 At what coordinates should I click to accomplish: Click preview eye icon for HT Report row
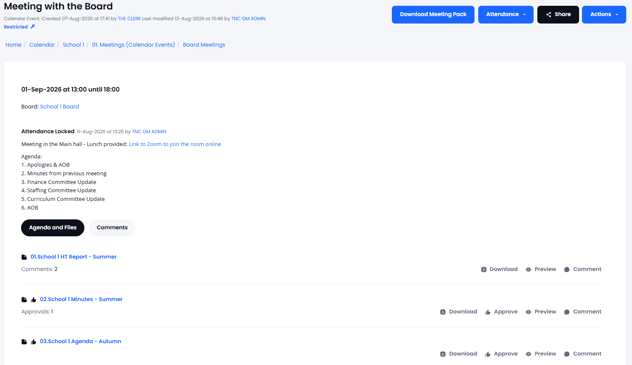528,269
